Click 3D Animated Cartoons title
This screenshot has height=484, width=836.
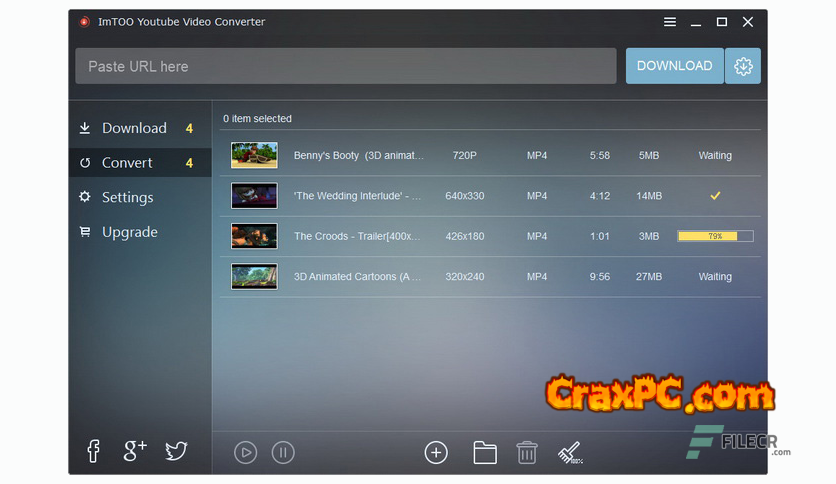click(x=357, y=277)
